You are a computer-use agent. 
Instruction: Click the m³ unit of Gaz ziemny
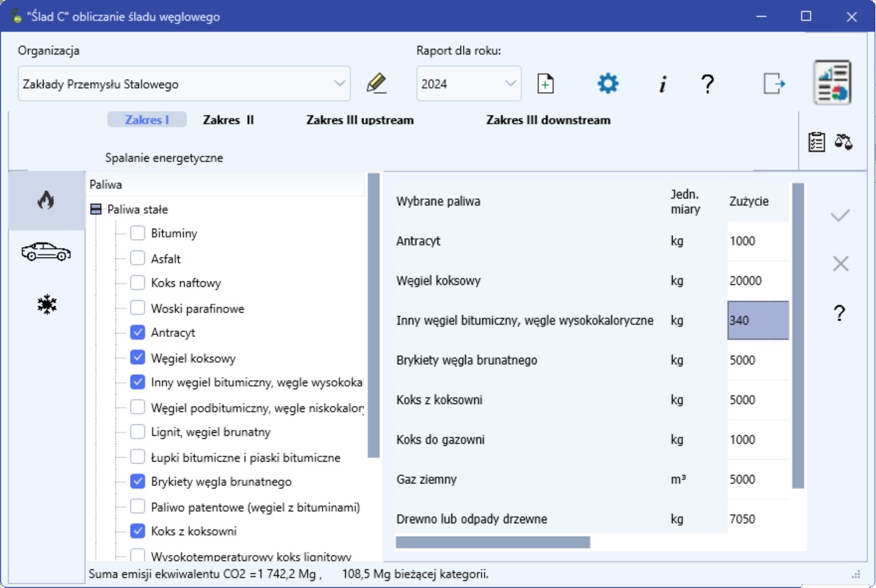click(678, 479)
